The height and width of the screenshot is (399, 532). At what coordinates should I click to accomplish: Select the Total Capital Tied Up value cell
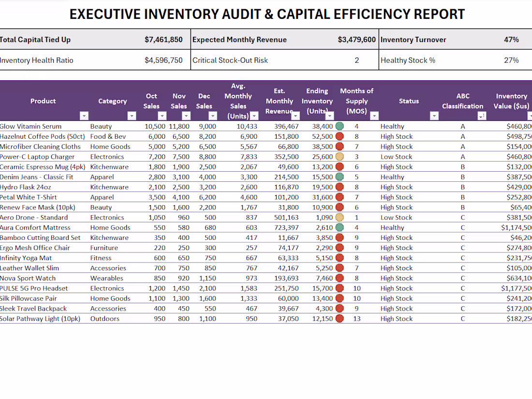(x=164, y=39)
